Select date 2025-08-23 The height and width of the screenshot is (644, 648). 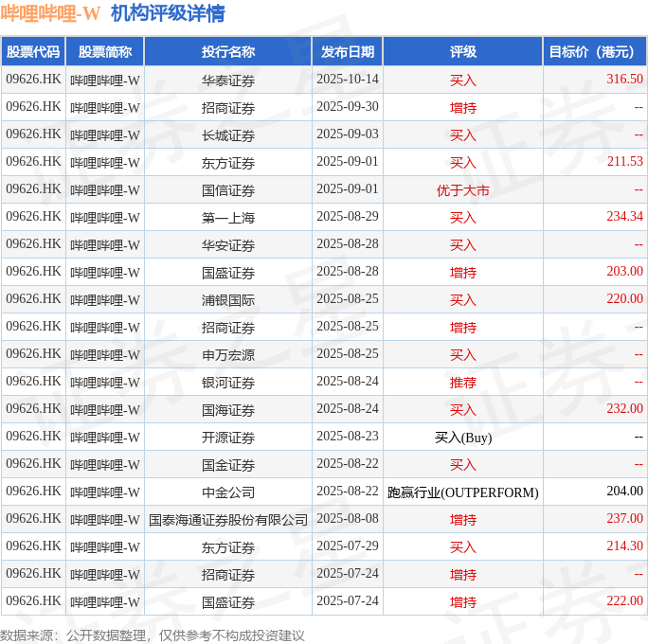click(x=348, y=436)
